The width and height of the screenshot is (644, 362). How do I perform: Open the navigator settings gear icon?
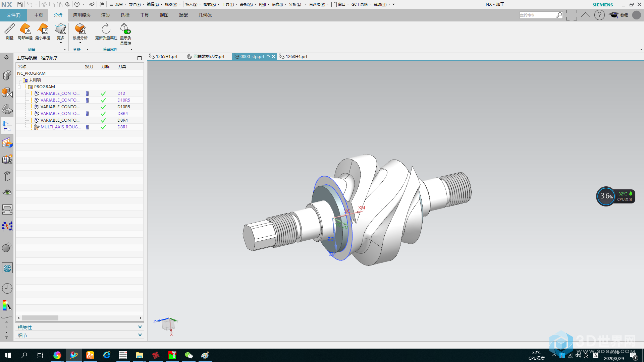[x=6, y=57]
